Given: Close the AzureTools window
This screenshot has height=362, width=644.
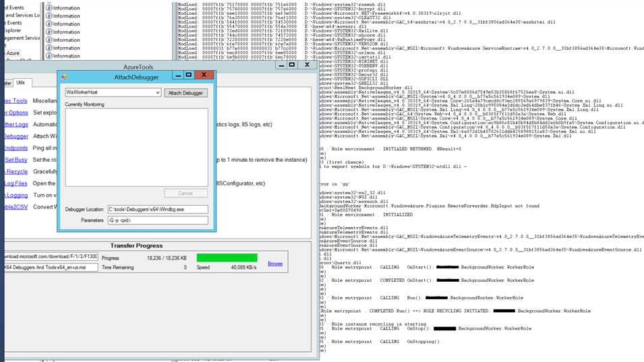Looking at the screenshot, I should (x=307, y=65).
